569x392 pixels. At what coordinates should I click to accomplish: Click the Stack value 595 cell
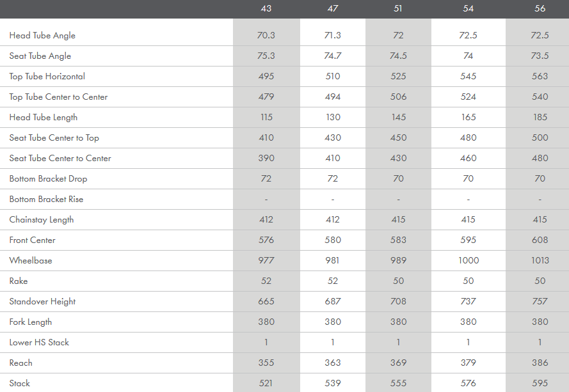(540, 384)
